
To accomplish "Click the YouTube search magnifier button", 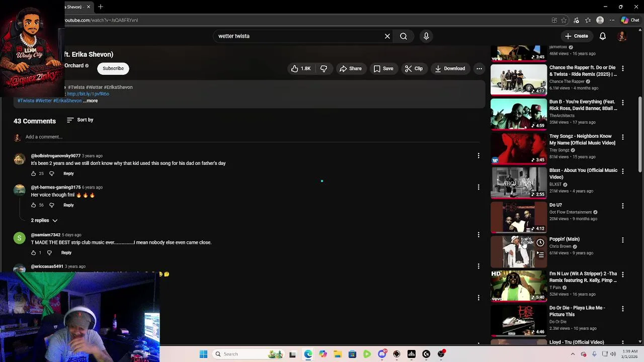I will [x=404, y=36].
